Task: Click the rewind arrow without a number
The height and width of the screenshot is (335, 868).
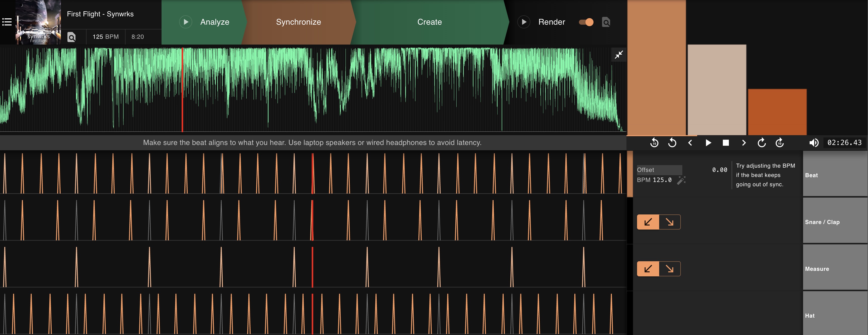Action: [672, 142]
